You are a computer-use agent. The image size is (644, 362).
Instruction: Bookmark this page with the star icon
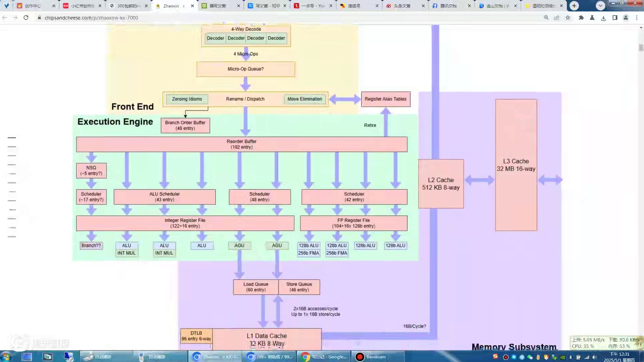[x=568, y=18]
